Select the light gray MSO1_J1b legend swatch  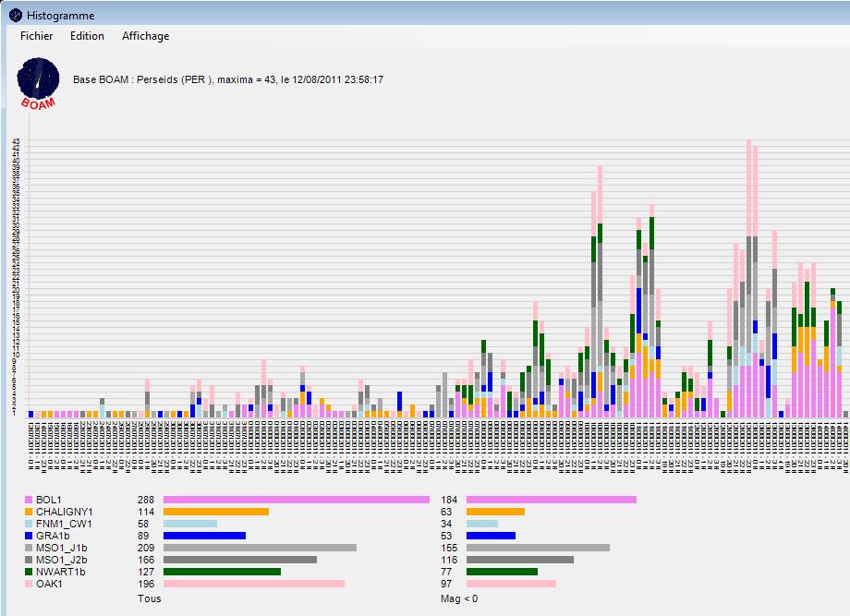pyautogui.click(x=29, y=548)
